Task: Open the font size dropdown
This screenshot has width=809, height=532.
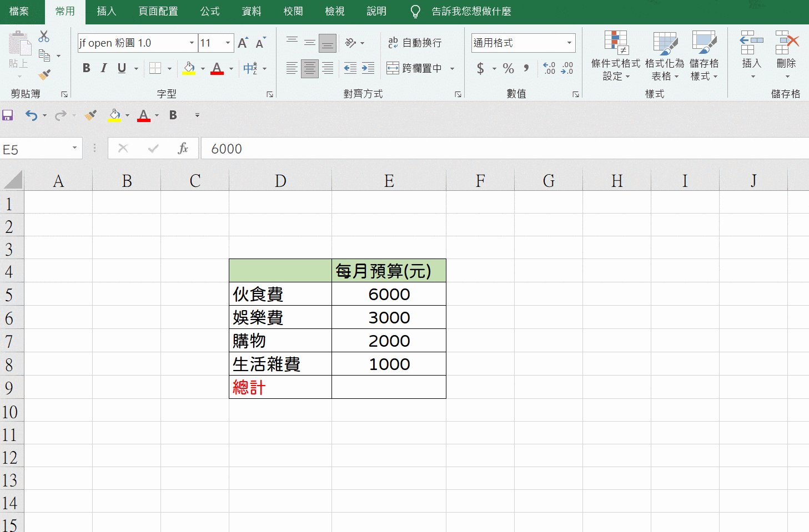Action: coord(227,43)
